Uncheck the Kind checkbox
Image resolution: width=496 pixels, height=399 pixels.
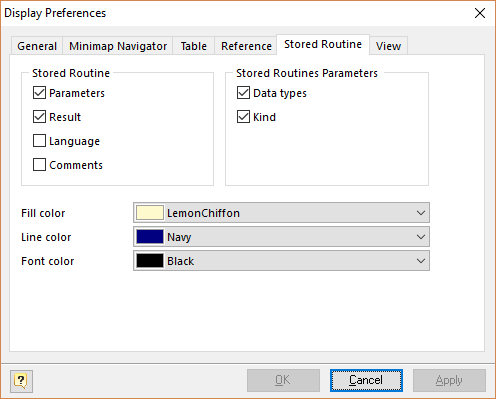pos(243,117)
